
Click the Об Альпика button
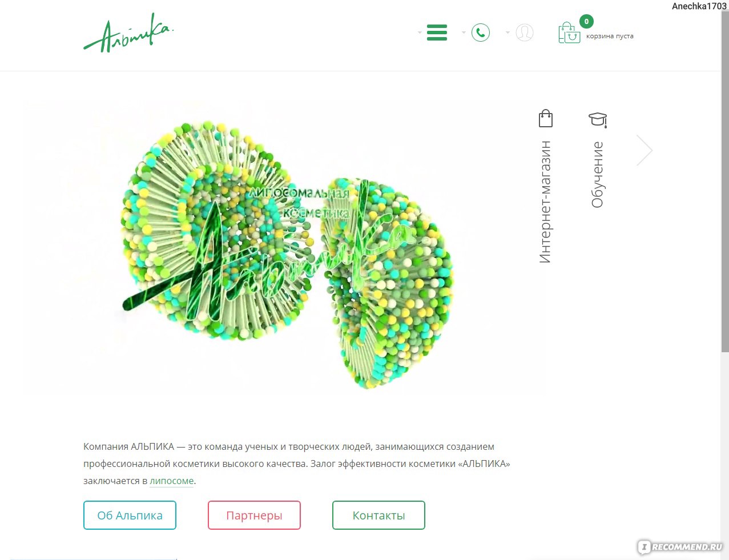click(130, 515)
